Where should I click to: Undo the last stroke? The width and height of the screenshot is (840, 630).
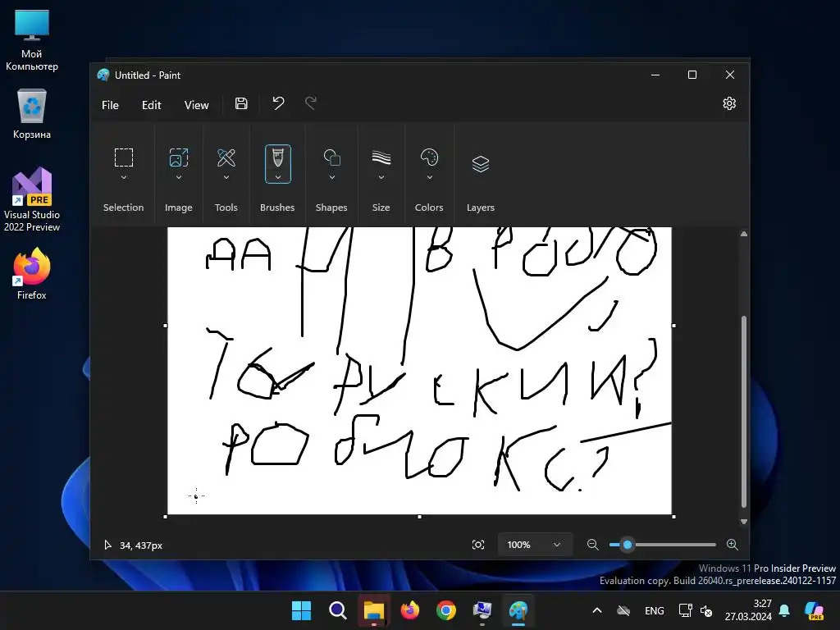278,103
